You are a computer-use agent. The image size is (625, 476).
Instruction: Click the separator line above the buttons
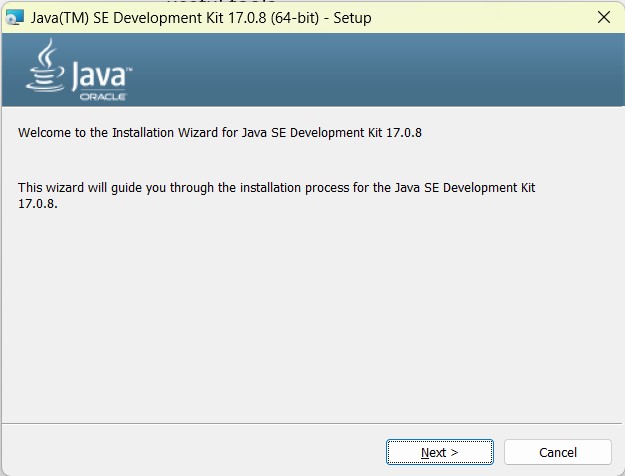pyautogui.click(x=312, y=423)
